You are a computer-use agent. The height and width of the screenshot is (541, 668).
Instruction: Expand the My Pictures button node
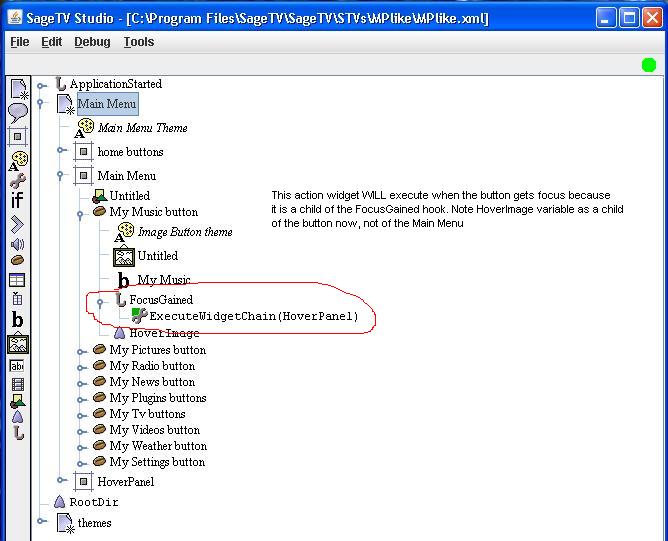coord(82,351)
